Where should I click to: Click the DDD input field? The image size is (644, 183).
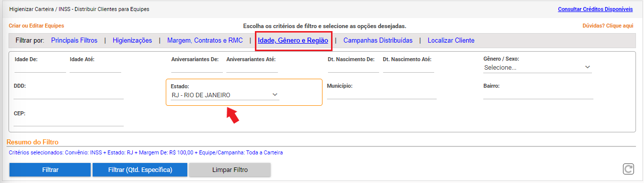coord(69,94)
